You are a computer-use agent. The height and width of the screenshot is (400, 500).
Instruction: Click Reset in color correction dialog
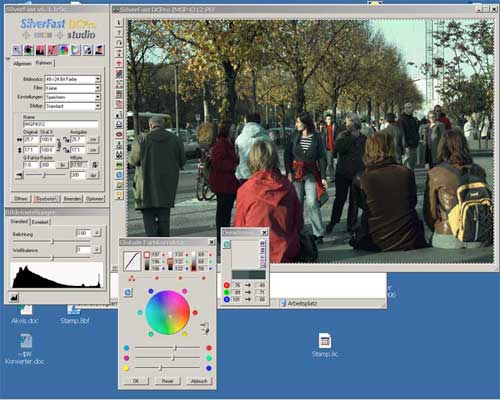[x=167, y=381]
